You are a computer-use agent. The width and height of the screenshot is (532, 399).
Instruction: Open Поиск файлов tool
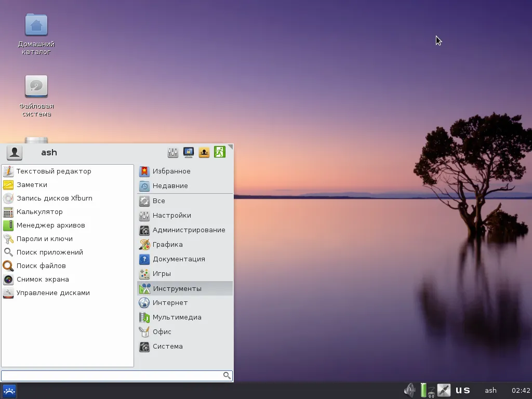(68, 266)
